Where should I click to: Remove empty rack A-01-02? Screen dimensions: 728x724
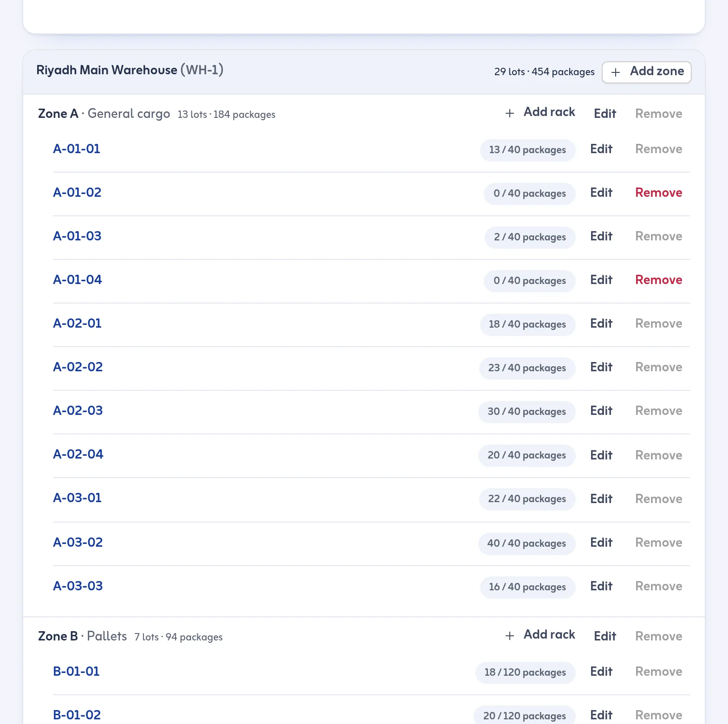659,193
